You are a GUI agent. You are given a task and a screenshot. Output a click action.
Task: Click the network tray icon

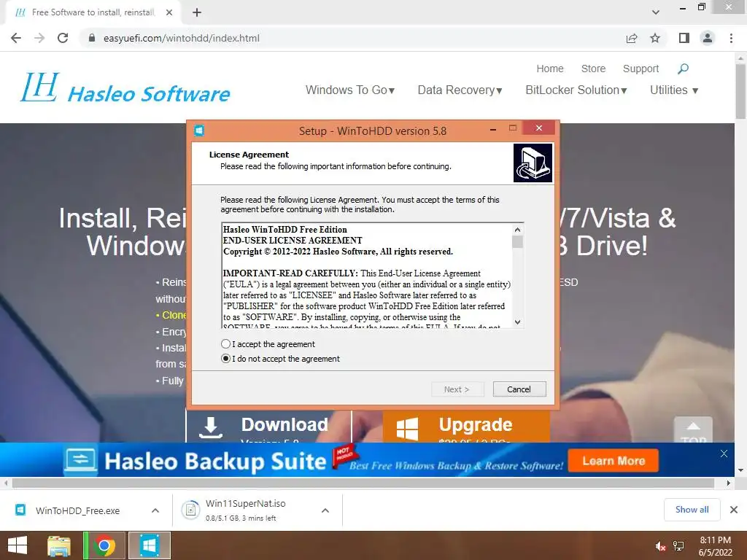[x=678, y=547]
